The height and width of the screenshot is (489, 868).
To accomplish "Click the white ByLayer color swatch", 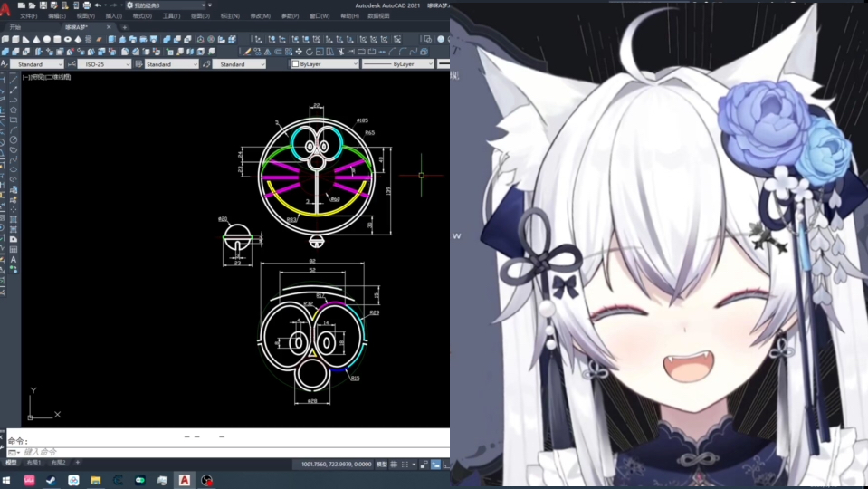I will 295,64.
